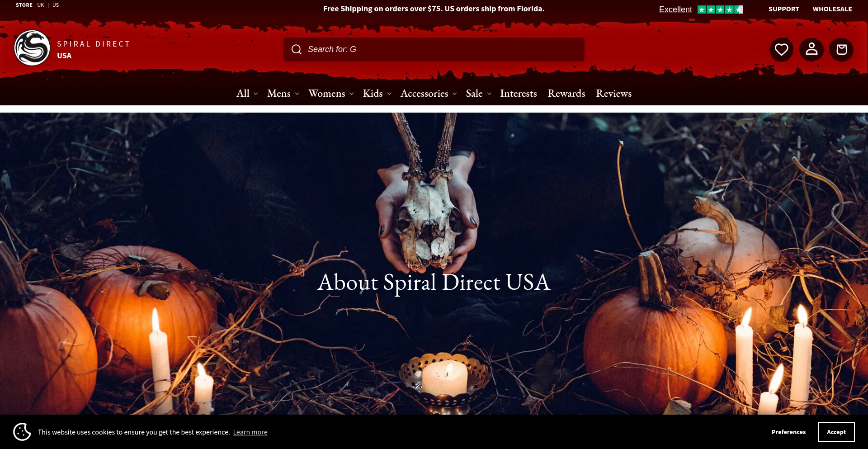Click the Spiral Direct dragon logo
This screenshot has height=449, width=868.
pos(32,48)
